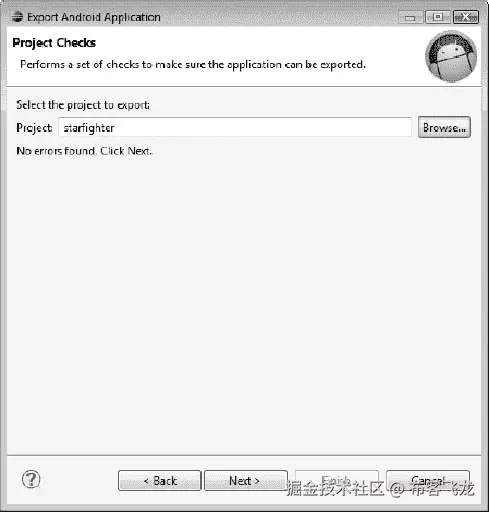The image size is (489, 512).
Task: Click the disabled Finish button
Action: tap(337, 480)
